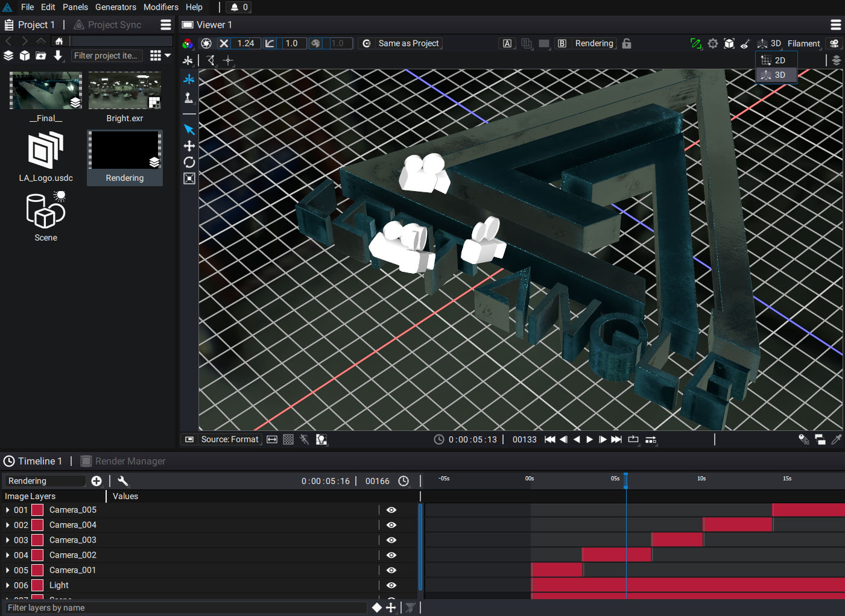Hide the Camera_005 layer

[x=391, y=510]
